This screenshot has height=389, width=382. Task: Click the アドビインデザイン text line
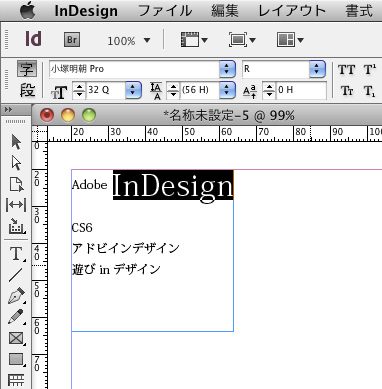click(126, 248)
